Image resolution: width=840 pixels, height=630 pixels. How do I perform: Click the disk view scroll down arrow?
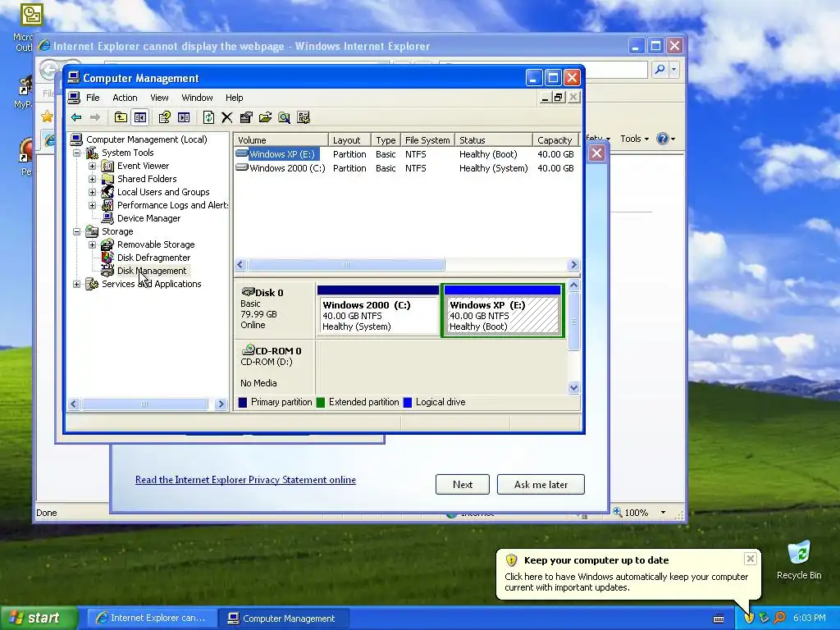tap(573, 388)
